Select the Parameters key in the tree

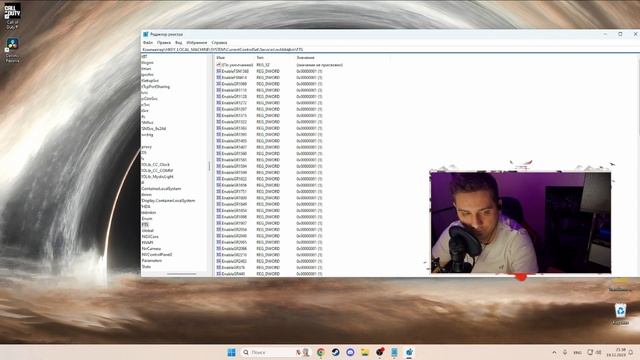152,260
